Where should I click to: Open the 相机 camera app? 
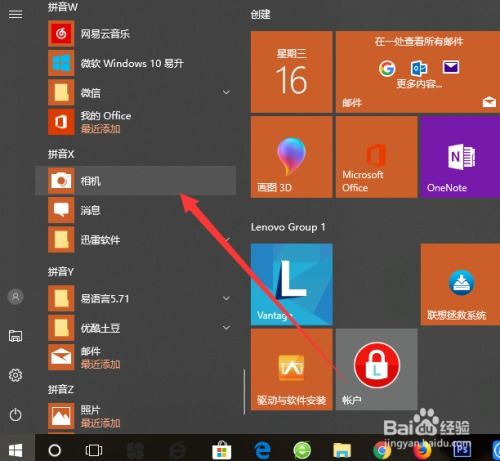click(135, 181)
